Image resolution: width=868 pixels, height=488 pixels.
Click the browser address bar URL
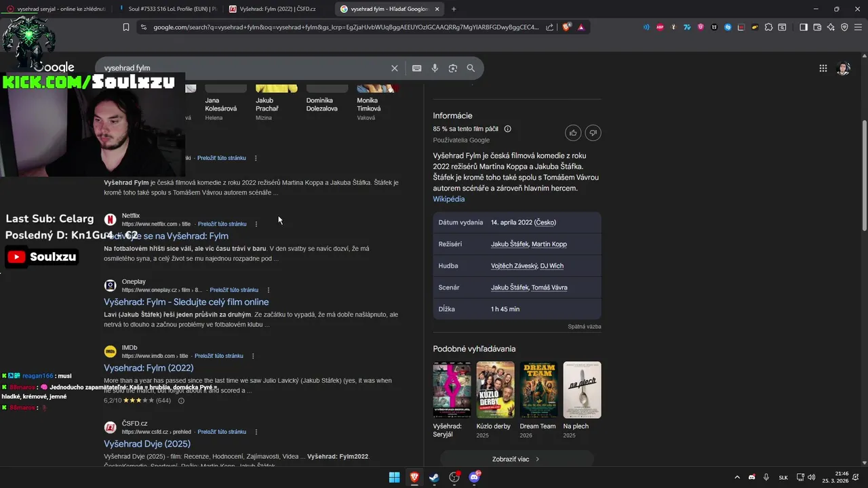pyautogui.click(x=346, y=27)
